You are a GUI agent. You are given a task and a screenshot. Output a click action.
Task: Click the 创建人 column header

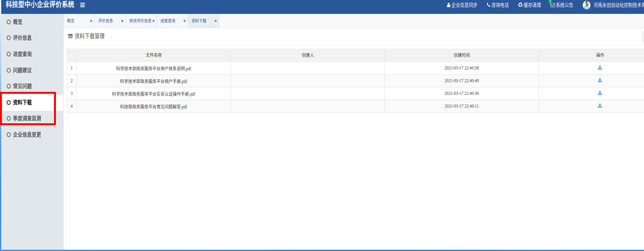tap(308, 55)
